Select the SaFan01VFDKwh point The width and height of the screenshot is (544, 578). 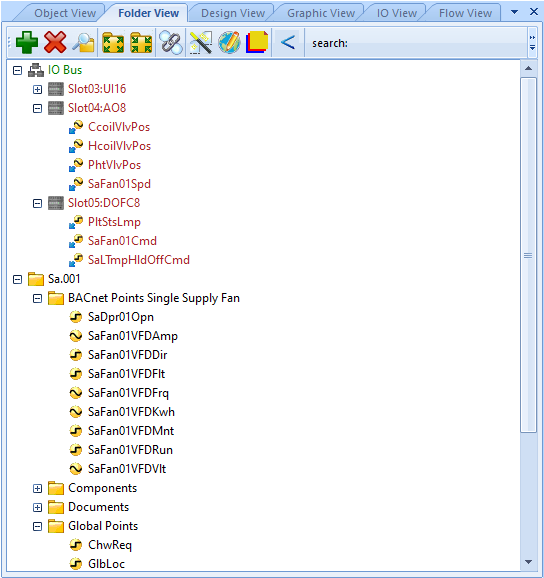(131, 412)
